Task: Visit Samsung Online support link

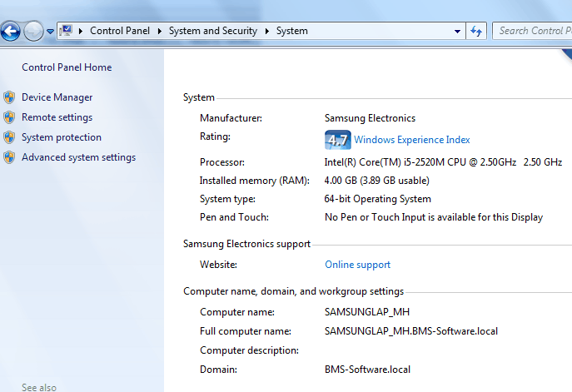Action: 357,265
